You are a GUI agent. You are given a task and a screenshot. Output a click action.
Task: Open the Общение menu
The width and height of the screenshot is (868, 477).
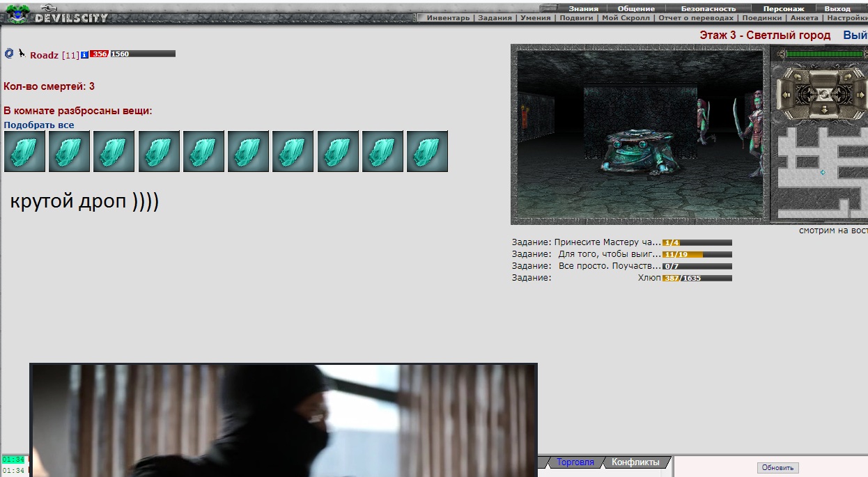tap(636, 8)
